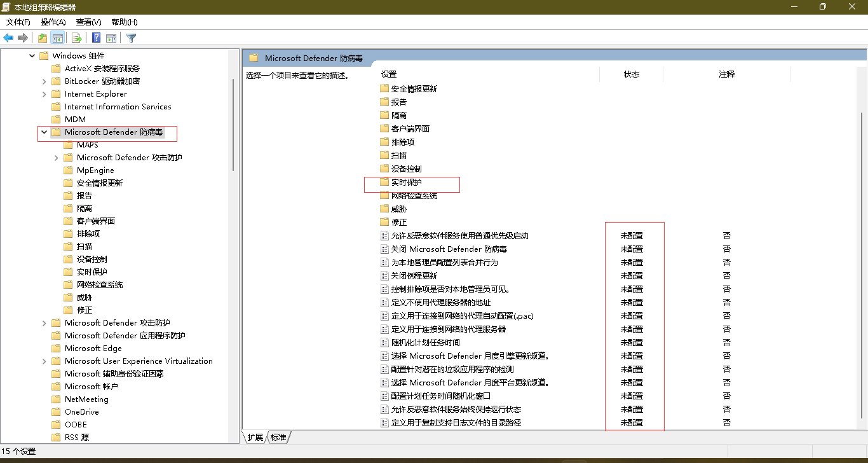
Task: Click the MpEngine folder icon in tree
Action: (68, 170)
